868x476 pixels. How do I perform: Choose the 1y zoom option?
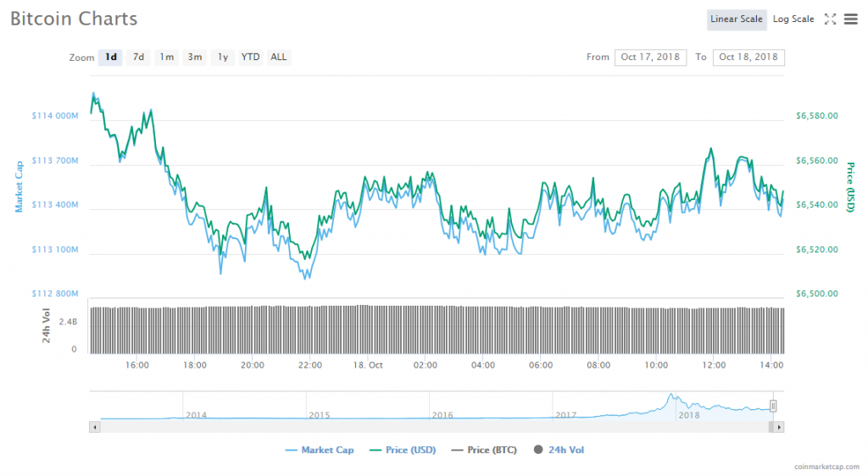222,58
